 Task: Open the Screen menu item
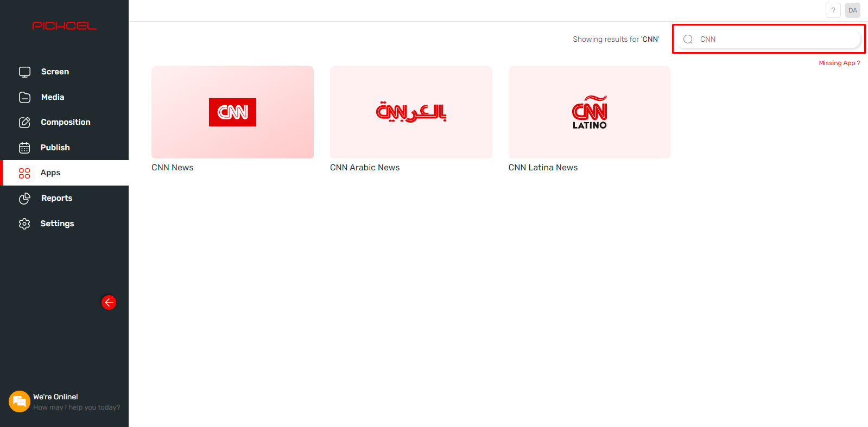[x=65, y=72]
